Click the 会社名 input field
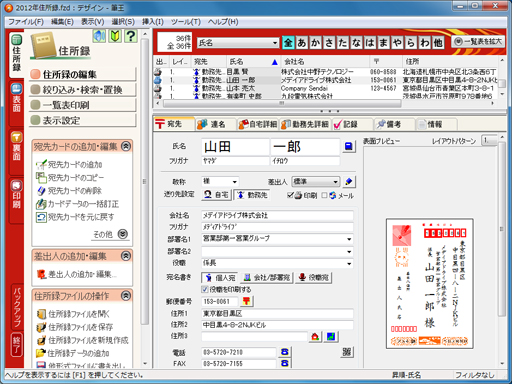The width and height of the screenshot is (512, 384). 277,216
